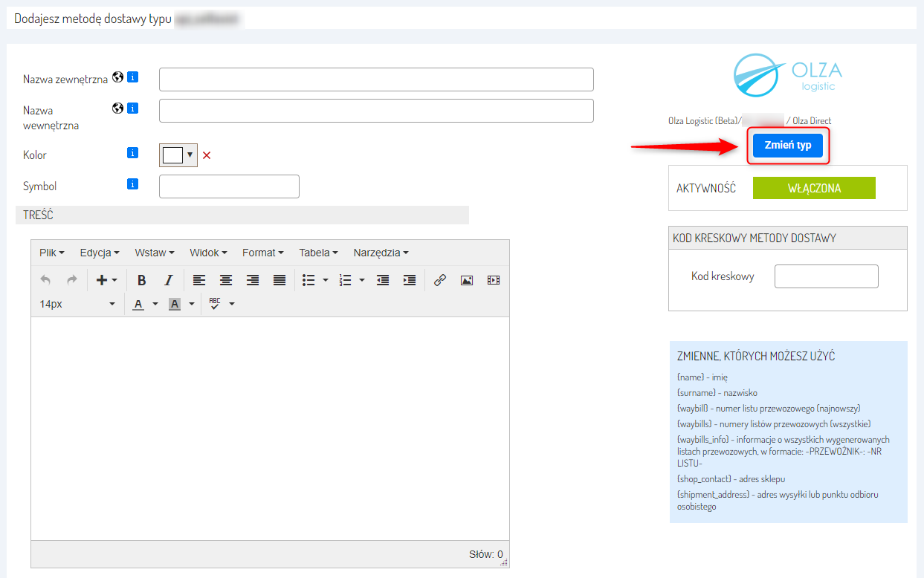Increase indent of text
This screenshot has width=924, height=578.
409,280
